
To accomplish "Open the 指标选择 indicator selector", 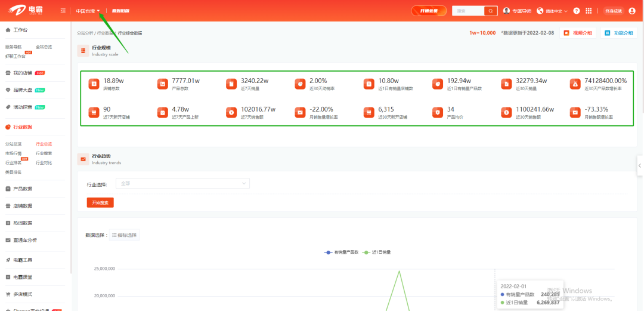I will point(124,235).
